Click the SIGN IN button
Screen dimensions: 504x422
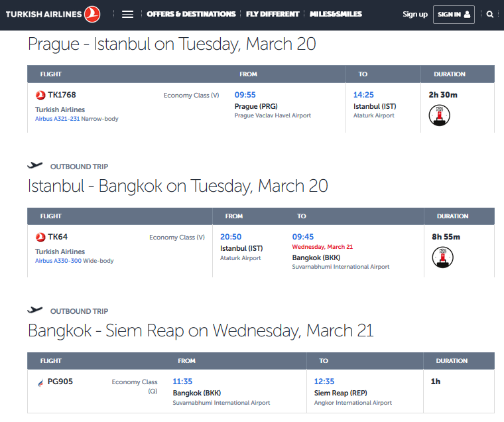click(x=454, y=15)
